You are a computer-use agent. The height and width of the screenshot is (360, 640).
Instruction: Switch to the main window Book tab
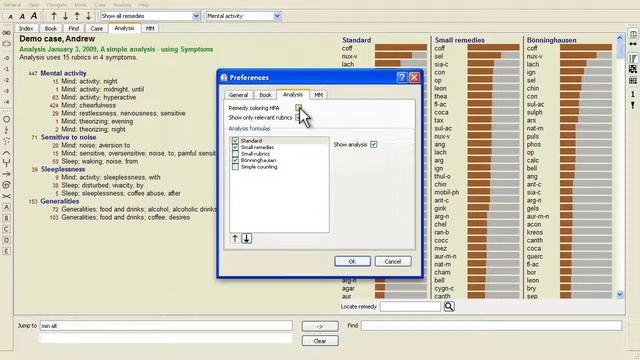pyautogui.click(x=51, y=29)
